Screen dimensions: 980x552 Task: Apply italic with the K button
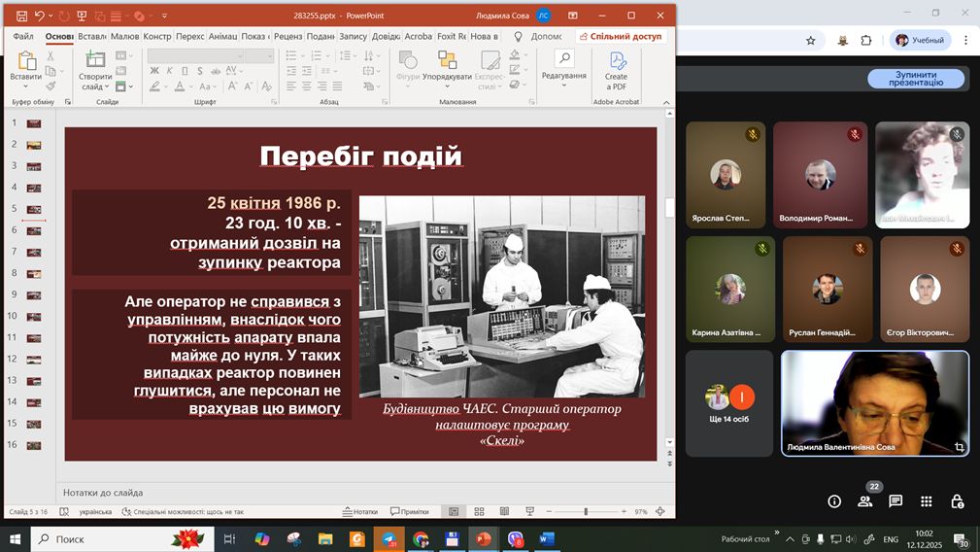tap(169, 71)
